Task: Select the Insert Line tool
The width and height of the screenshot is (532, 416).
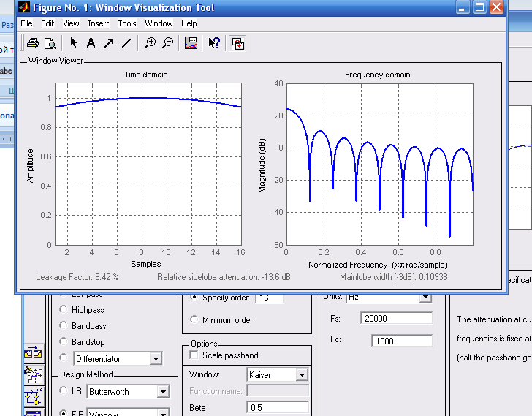Action: (x=126, y=43)
